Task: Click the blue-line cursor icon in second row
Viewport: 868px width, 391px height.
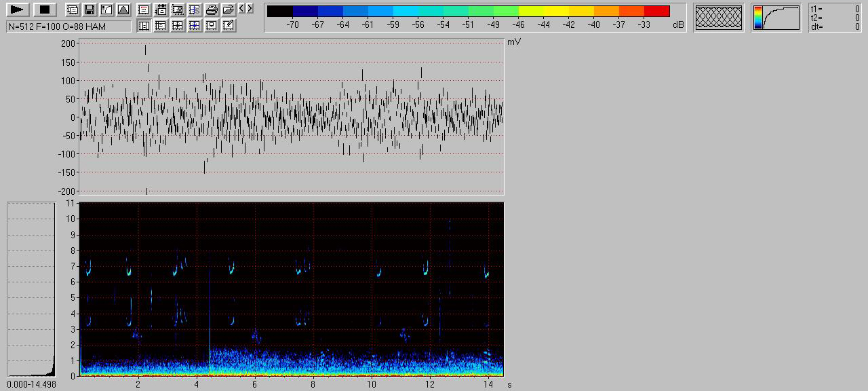Action: click(x=195, y=26)
